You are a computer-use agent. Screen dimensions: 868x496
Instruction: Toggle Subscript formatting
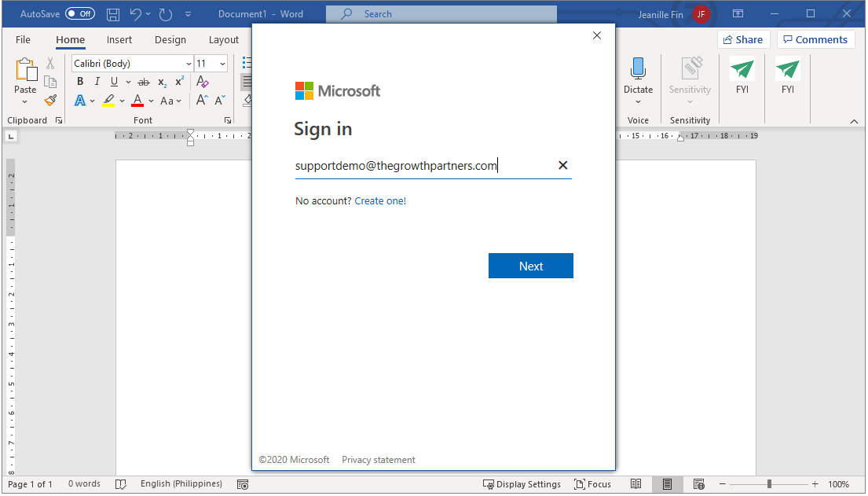click(162, 82)
